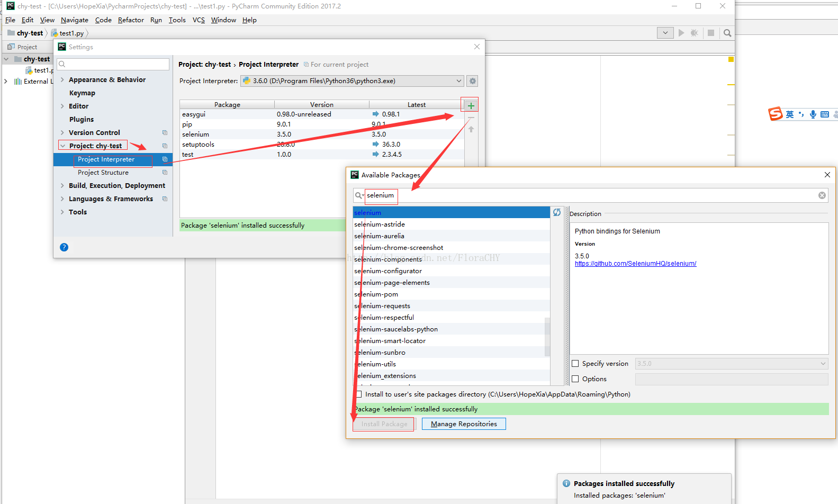Open the SeleniumHQ GitHub link
The image size is (838, 504).
click(x=635, y=264)
